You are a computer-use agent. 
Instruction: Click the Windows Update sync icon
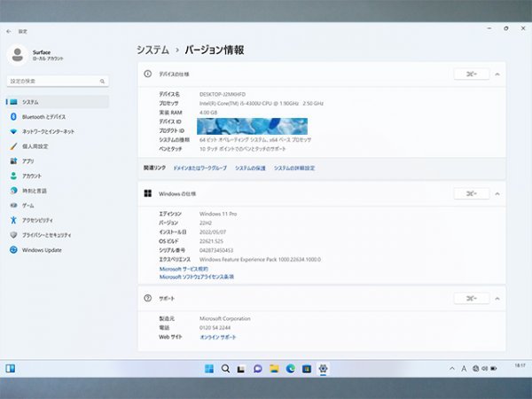[x=13, y=250]
